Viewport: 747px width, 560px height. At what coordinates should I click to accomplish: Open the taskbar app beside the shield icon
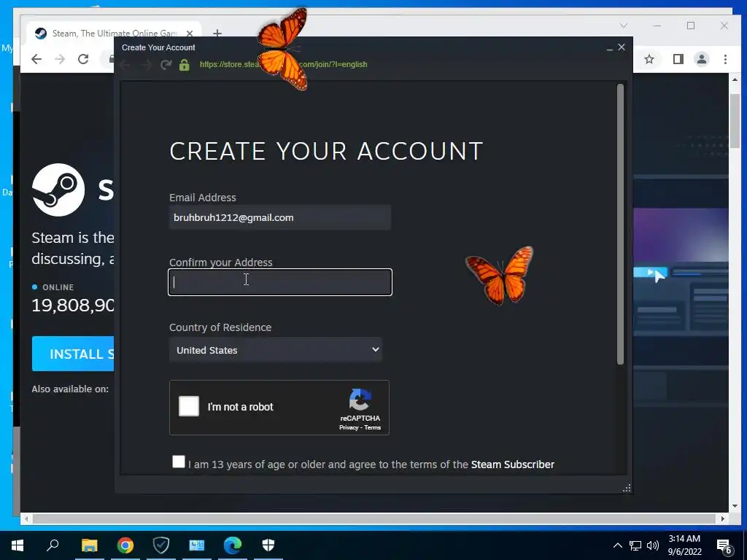tap(197, 545)
